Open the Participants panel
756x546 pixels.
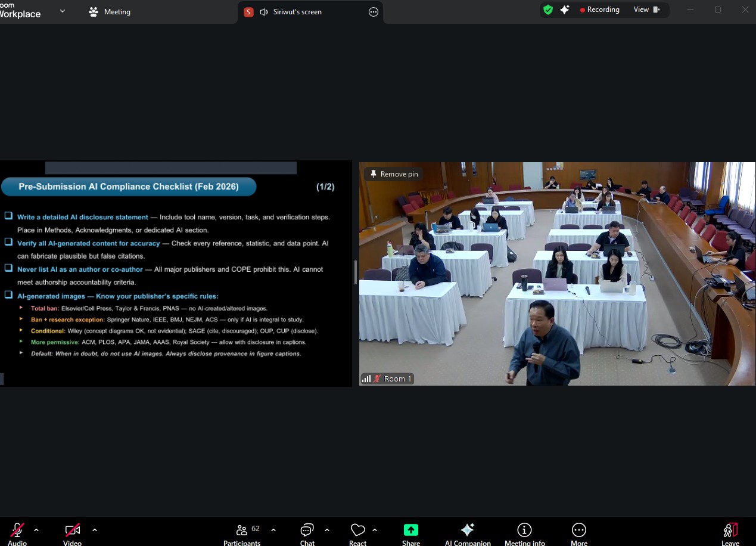[x=242, y=530]
